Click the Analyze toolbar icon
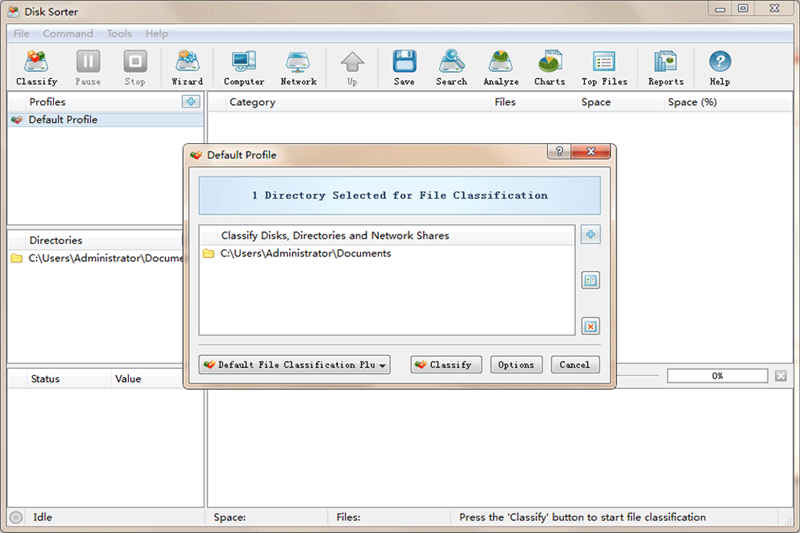This screenshot has height=533, width=800. (501, 68)
